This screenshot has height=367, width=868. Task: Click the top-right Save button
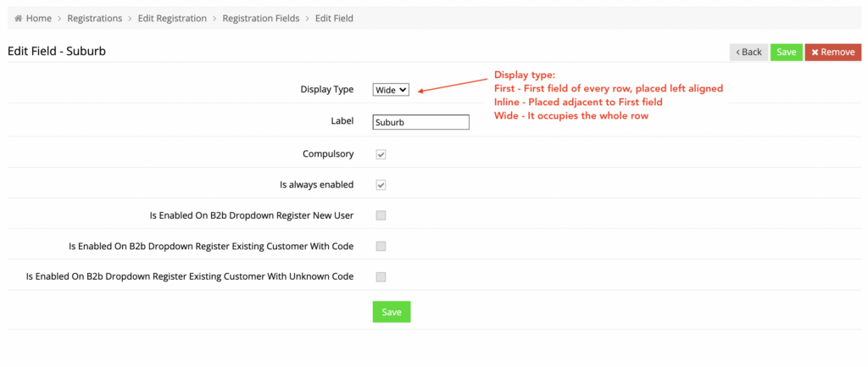pyautogui.click(x=786, y=52)
